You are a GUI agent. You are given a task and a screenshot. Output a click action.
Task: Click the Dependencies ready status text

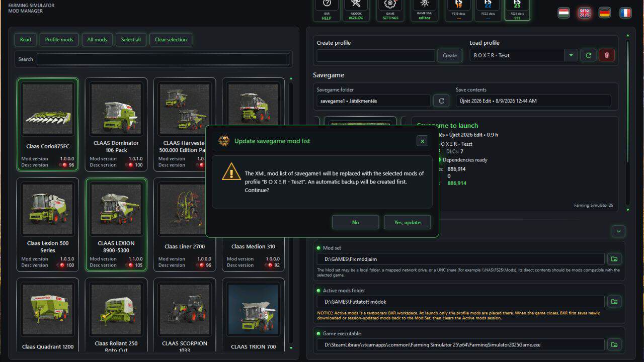465,160
